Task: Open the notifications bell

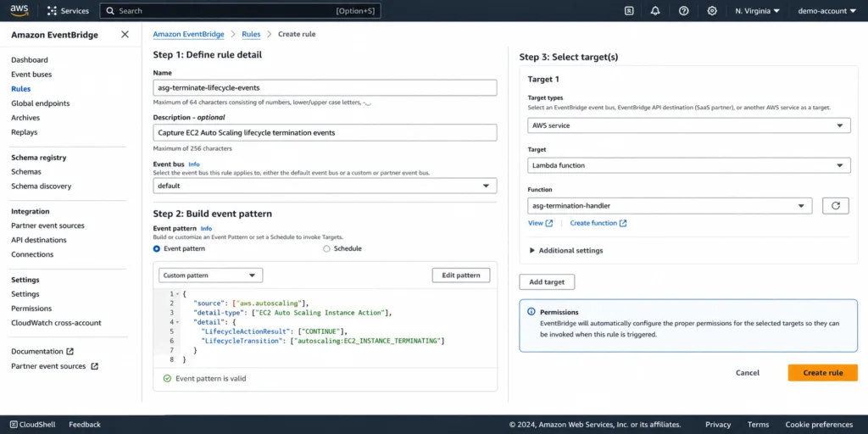Action: [655, 10]
